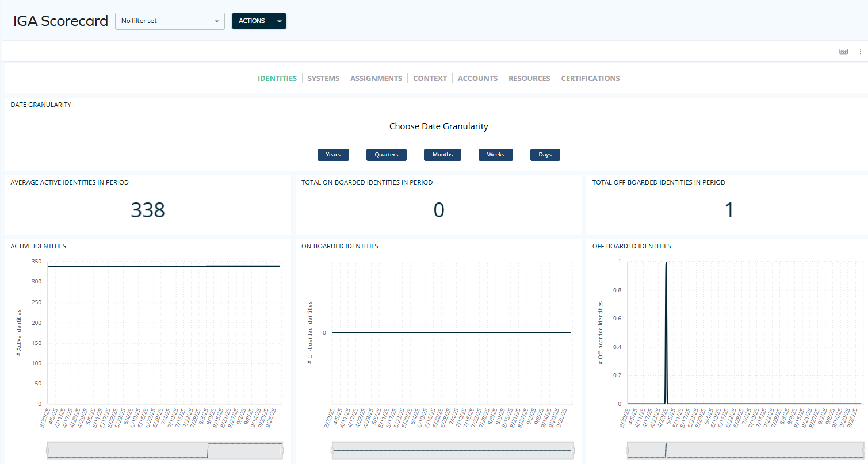Switch to the CONTEXT tab

(430, 78)
